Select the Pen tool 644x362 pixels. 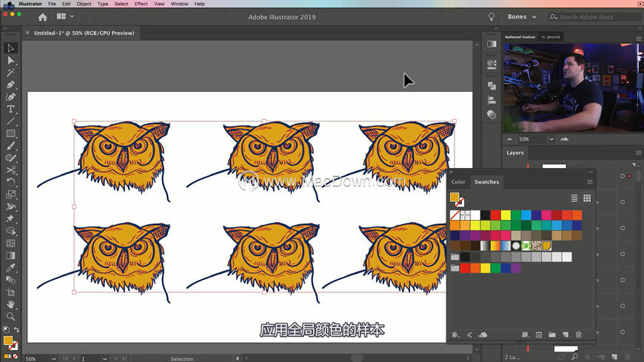10,84
